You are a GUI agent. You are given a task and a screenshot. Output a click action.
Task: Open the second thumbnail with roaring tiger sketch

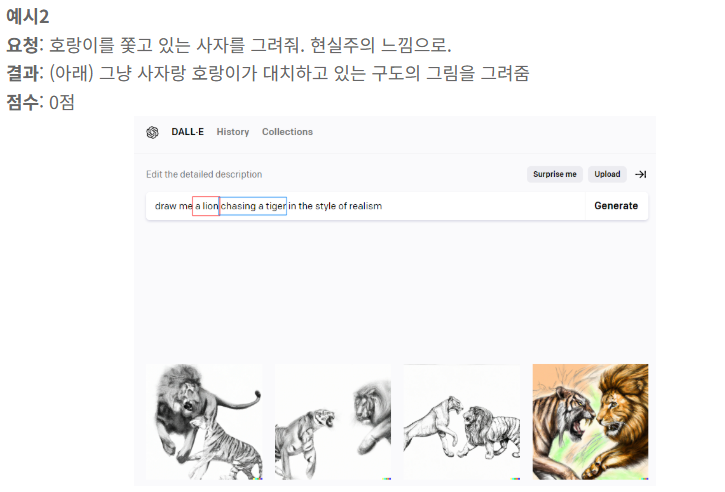pyautogui.click(x=333, y=422)
